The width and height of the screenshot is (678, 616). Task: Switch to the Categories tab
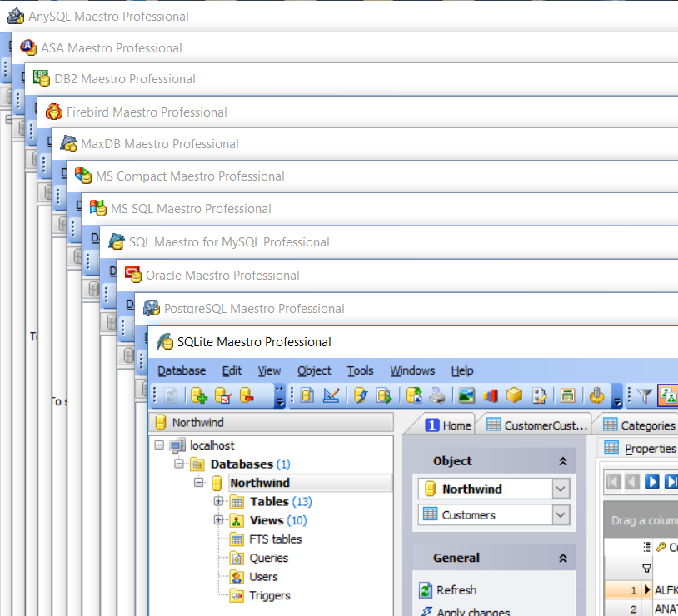pyautogui.click(x=639, y=426)
